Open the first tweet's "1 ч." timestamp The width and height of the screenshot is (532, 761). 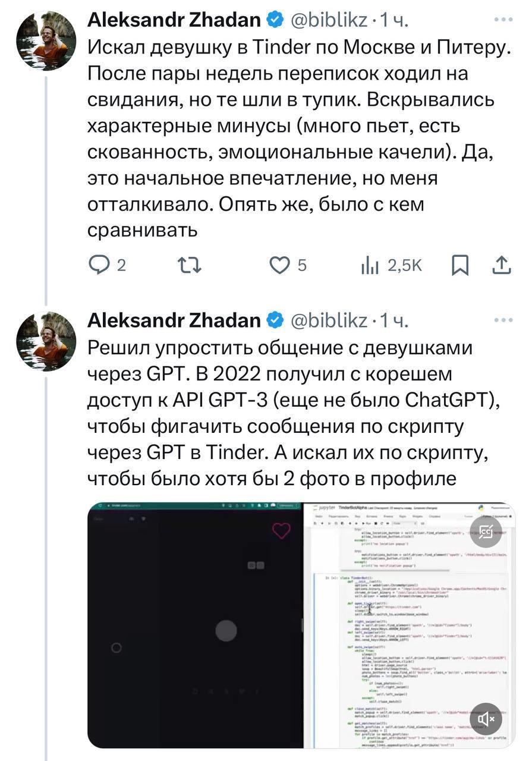394,21
